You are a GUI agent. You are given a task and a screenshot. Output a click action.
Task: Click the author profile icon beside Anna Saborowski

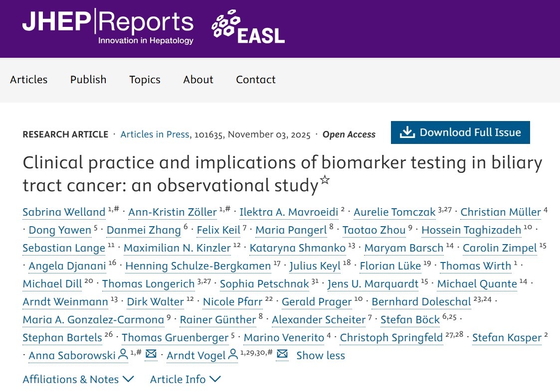pos(124,355)
